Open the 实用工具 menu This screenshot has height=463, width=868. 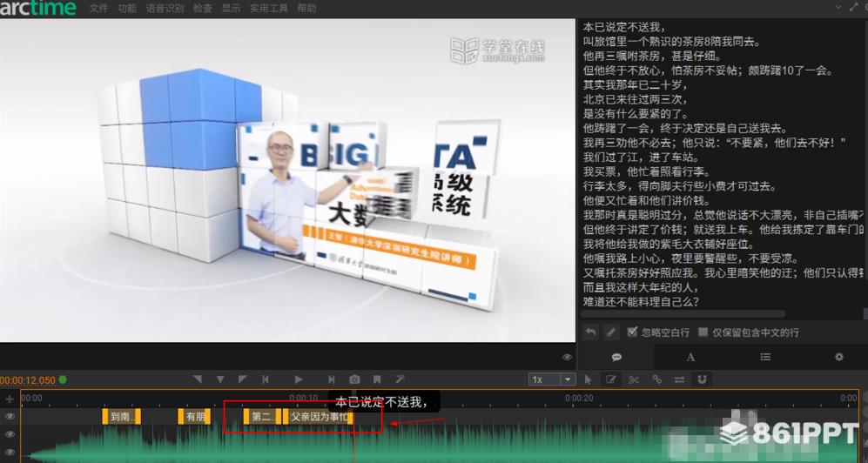[x=268, y=9]
